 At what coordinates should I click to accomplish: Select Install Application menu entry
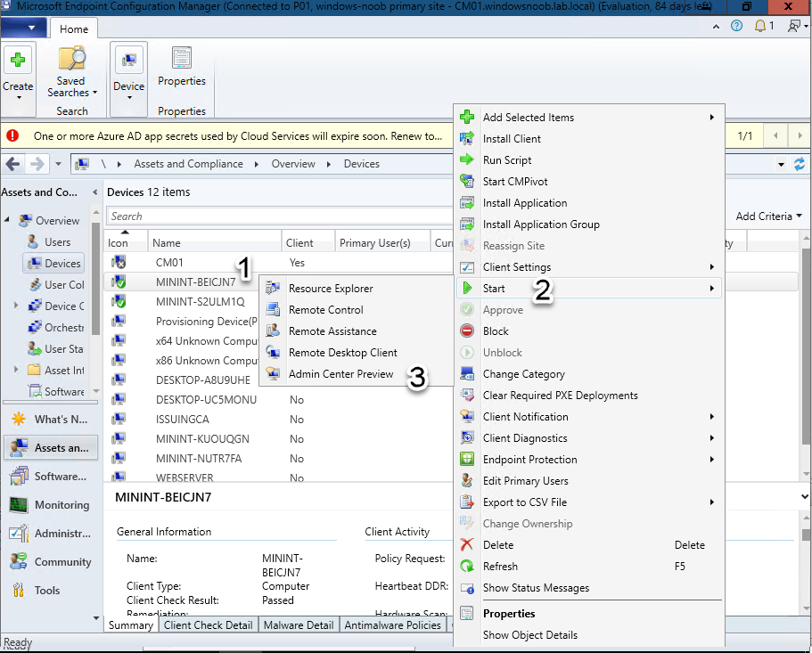point(588,203)
